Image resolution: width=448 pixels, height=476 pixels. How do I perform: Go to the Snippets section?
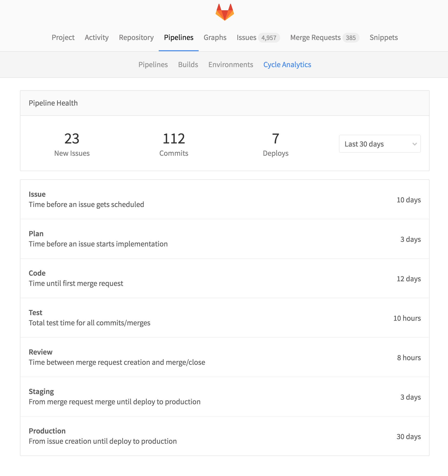383,37
